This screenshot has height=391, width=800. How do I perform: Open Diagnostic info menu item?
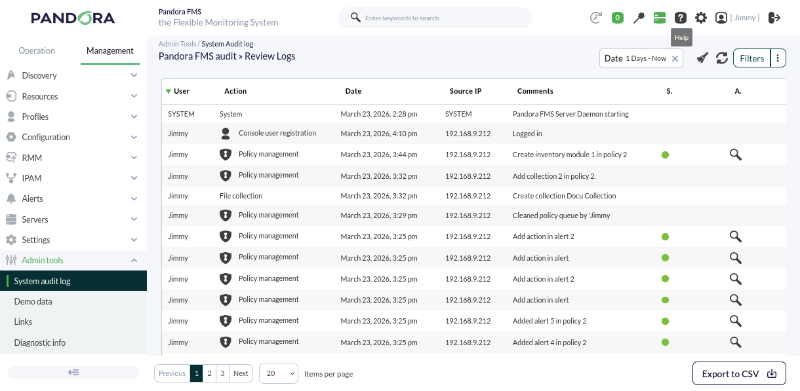[73, 343]
